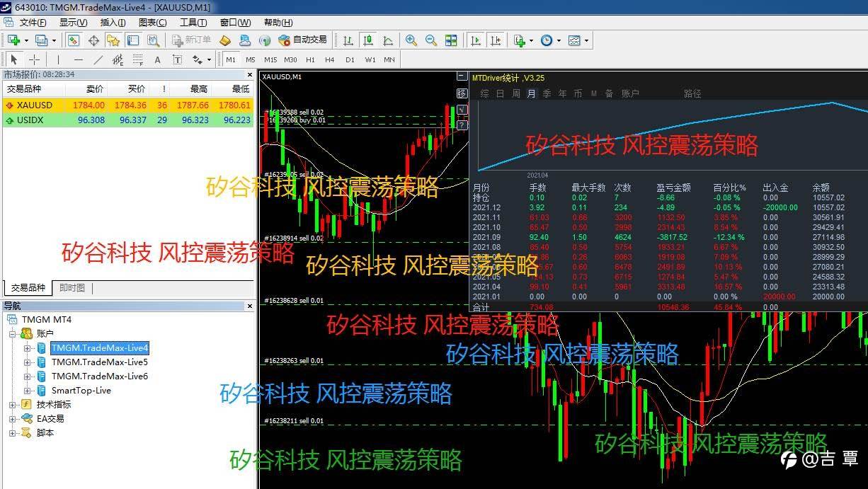Open the chart templates icon
The width and height of the screenshot is (868, 489).
(574, 40)
